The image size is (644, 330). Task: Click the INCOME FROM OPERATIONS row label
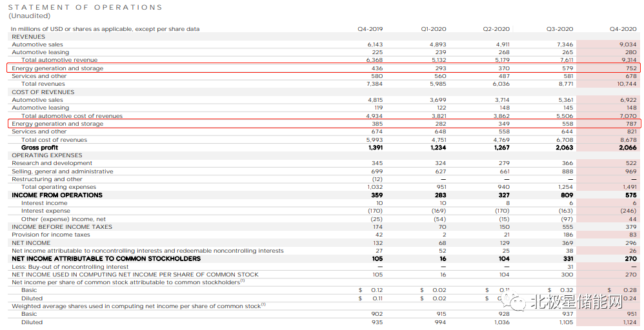point(57,195)
